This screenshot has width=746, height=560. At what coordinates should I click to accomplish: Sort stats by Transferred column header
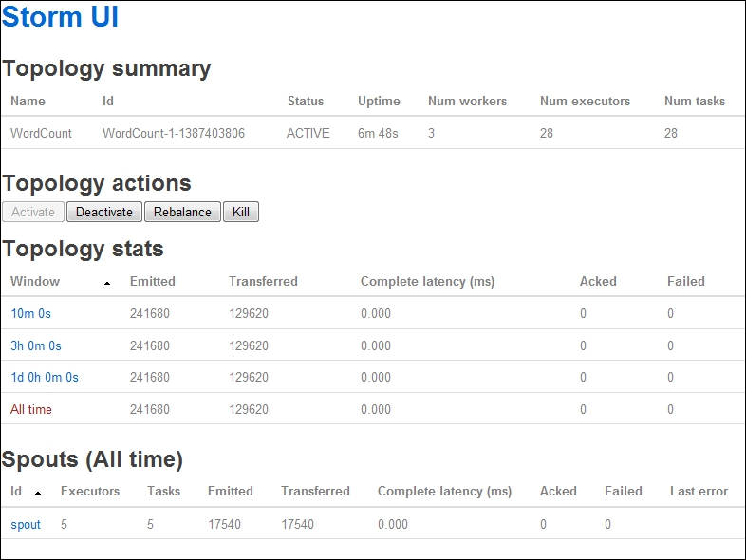263,281
